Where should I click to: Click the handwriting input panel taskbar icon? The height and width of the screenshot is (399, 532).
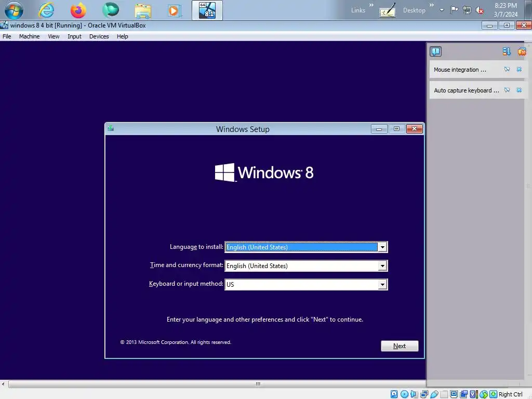(388, 10)
